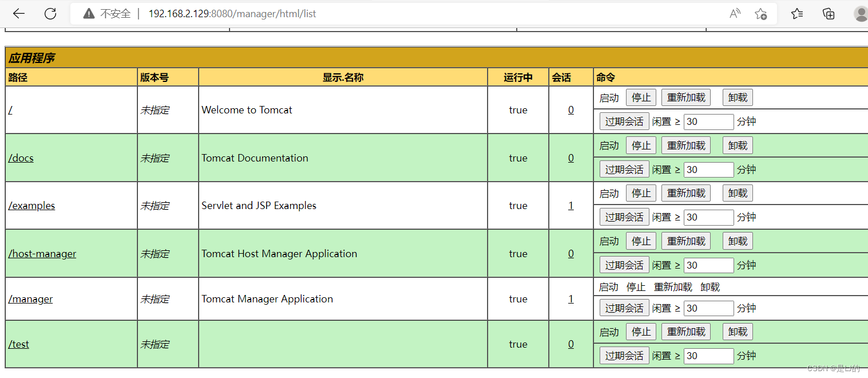Open the read aloud icon in address bar
This screenshot has height=378, width=868.
click(735, 14)
